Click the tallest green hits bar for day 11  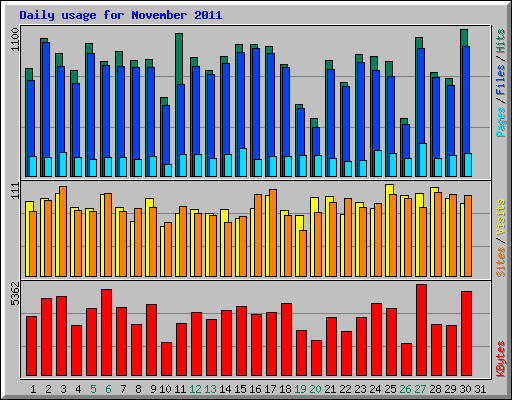[x=179, y=59]
